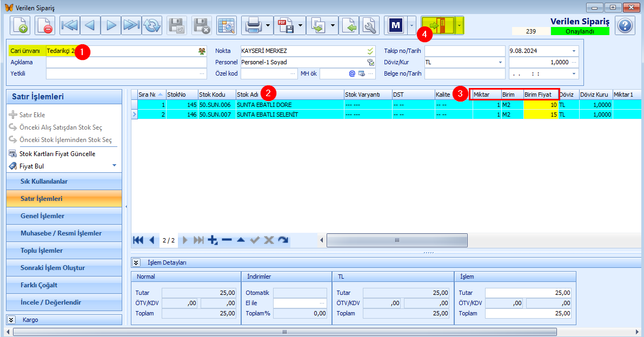Open the Muhasebe / Resmi İşlemler section
This screenshot has width=644, height=337.
[64, 233]
